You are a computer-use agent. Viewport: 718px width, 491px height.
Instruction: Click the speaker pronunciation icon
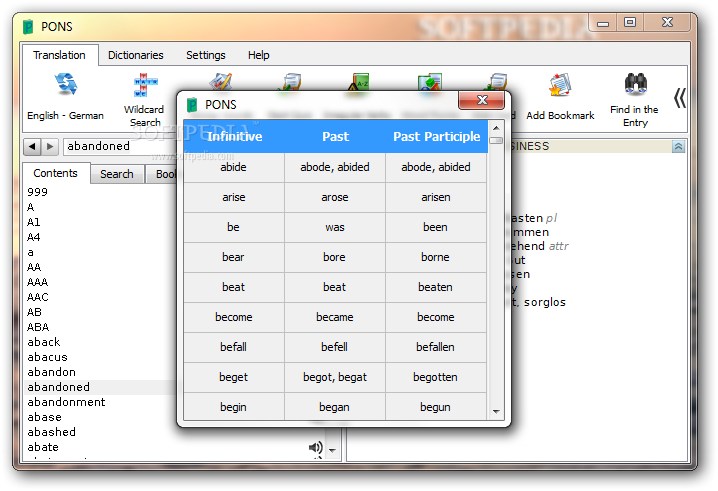[x=315, y=447]
